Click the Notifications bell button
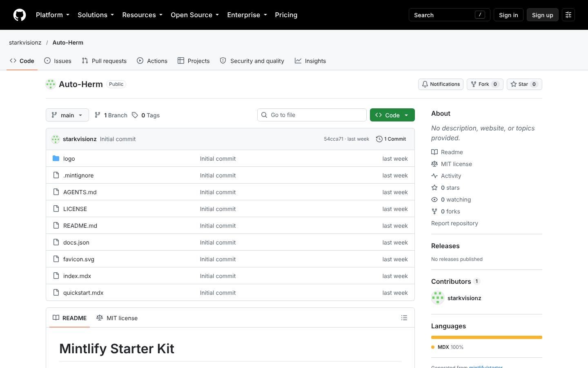Viewport: 588px width, 368px height. (x=441, y=84)
